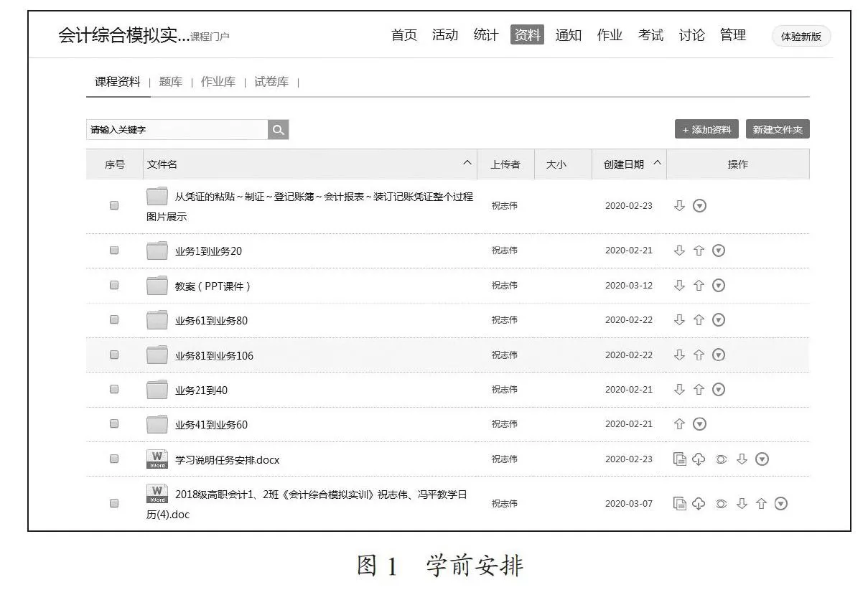Screen dimensions: 868x590
Task: Move up 教学日历(4).doc file
Action: [762, 504]
